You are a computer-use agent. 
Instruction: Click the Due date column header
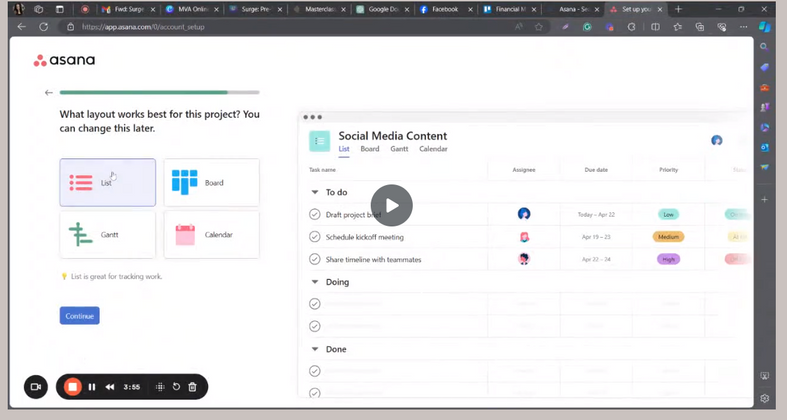(596, 170)
